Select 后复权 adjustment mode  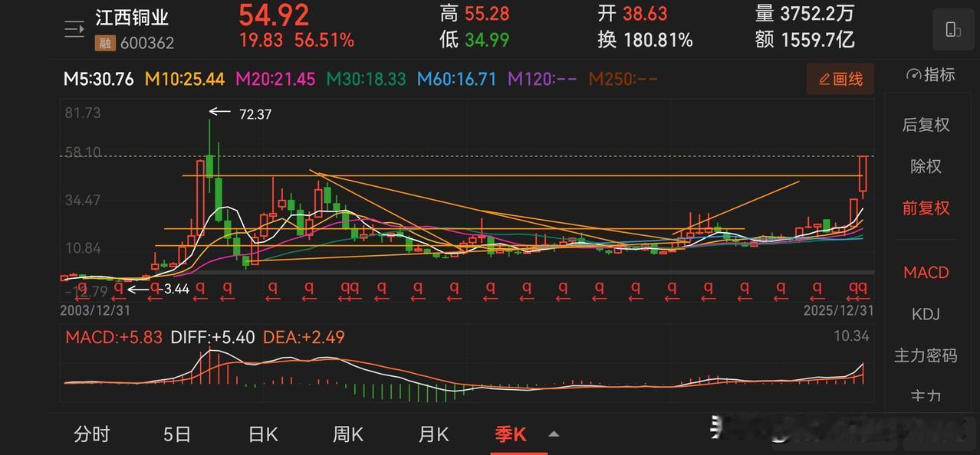[x=926, y=125]
